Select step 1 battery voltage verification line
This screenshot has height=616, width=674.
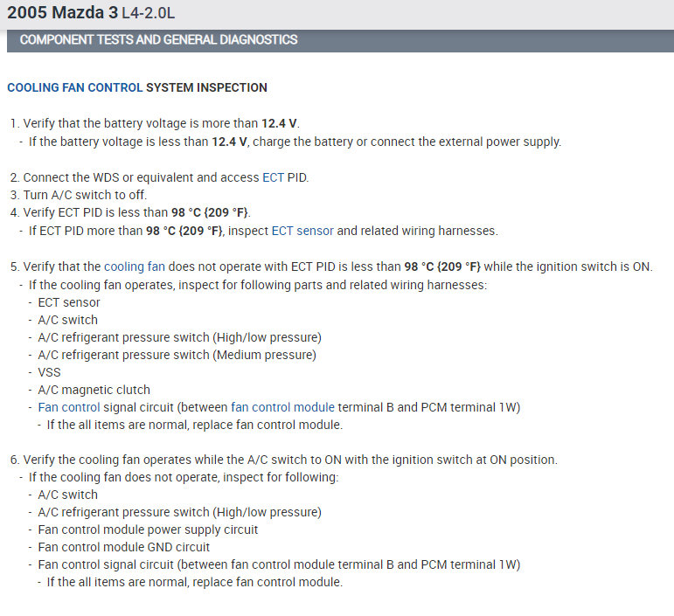tap(161, 123)
